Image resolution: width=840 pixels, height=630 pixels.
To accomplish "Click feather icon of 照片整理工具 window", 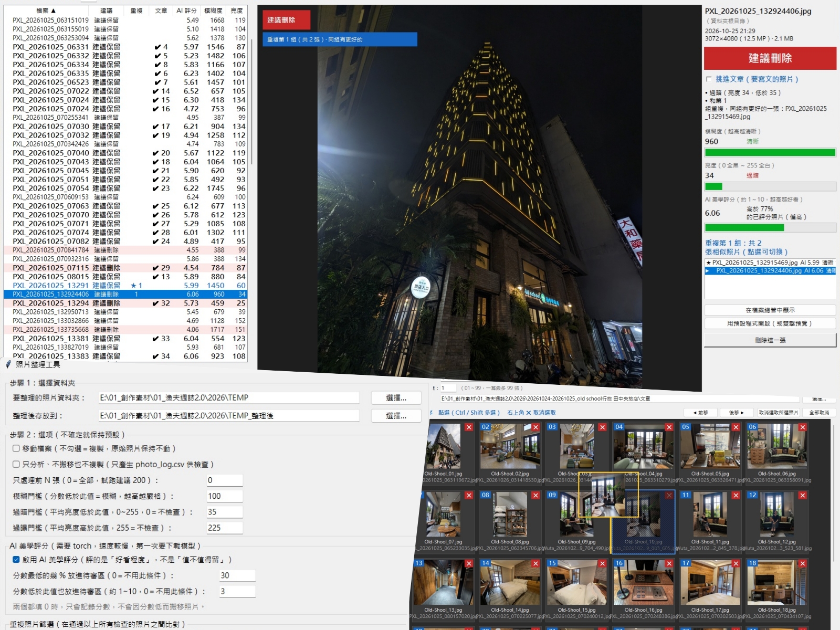I will point(8,364).
